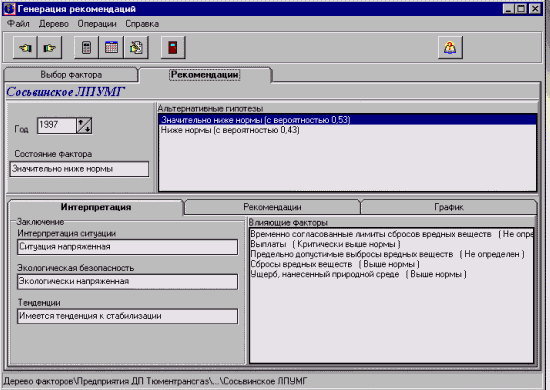The width and height of the screenshot is (550, 390).
Task: Select factor Временно согласованные лимиты сбросов
Action: 391,234
